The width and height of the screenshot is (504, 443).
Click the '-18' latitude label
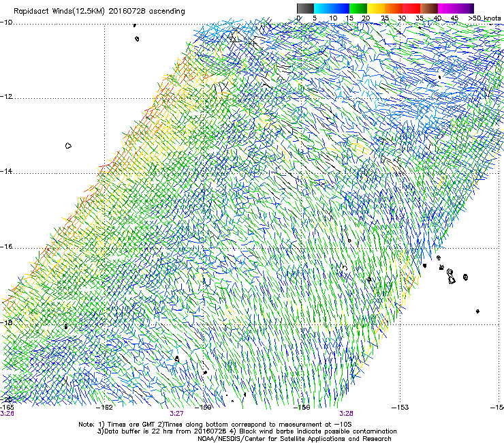tap(6, 322)
